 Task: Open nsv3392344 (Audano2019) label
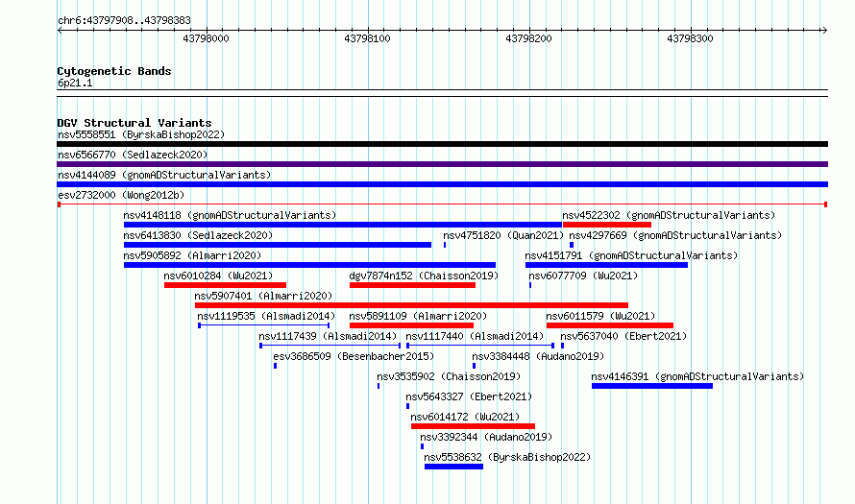486,437
